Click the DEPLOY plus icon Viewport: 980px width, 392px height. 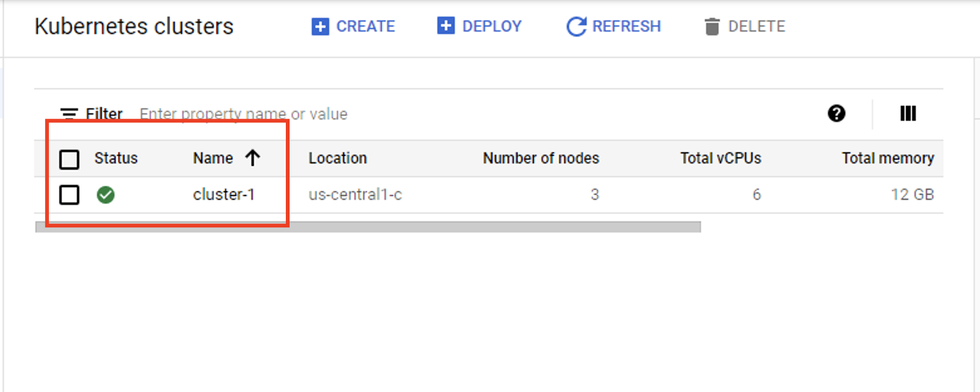pyautogui.click(x=445, y=26)
